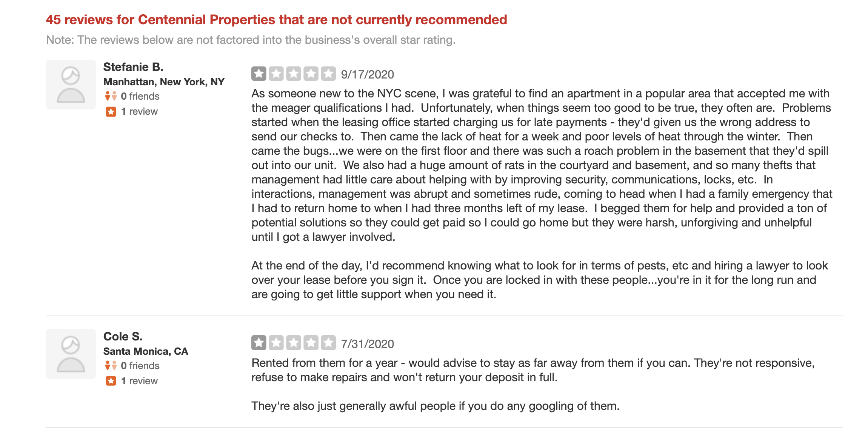Click the fifth star on Cole's review
Viewport: 868px width, 431px height.
point(328,343)
